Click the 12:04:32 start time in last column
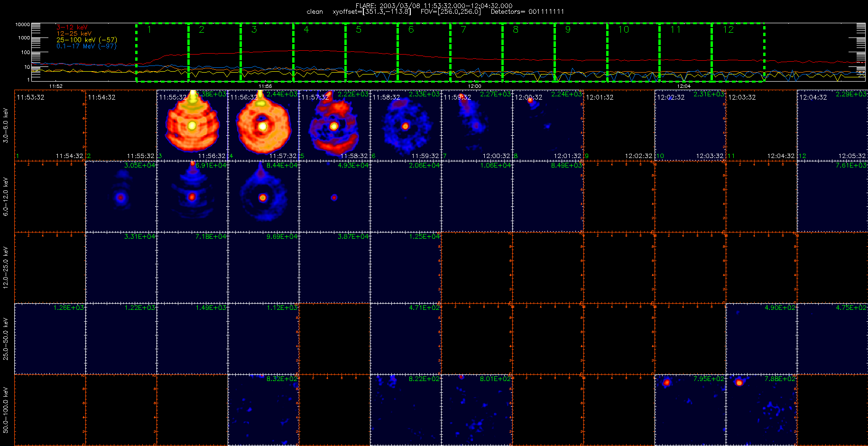This screenshot has height=446, width=868. tap(813, 97)
